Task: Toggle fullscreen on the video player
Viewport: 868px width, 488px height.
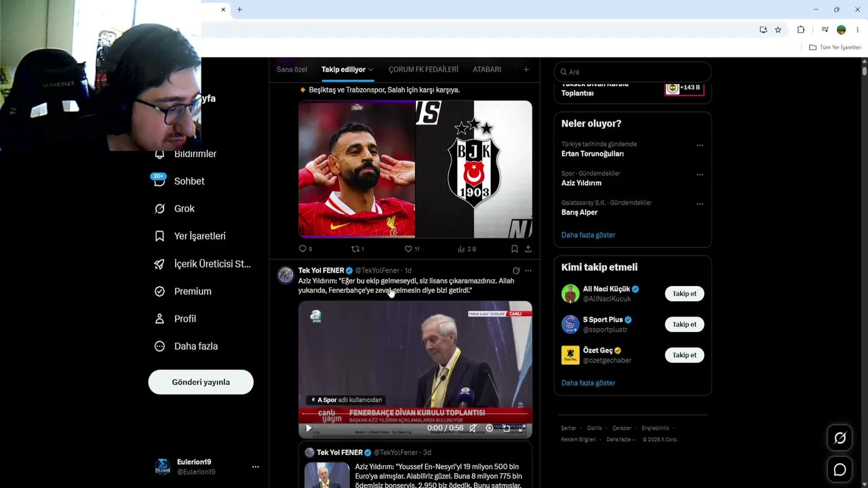Action: click(522, 428)
